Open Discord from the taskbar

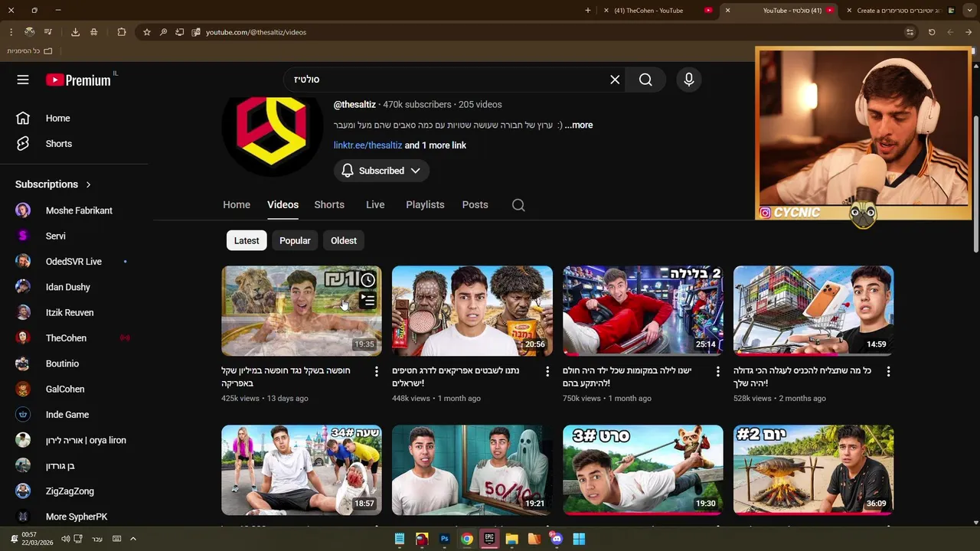[557, 539]
